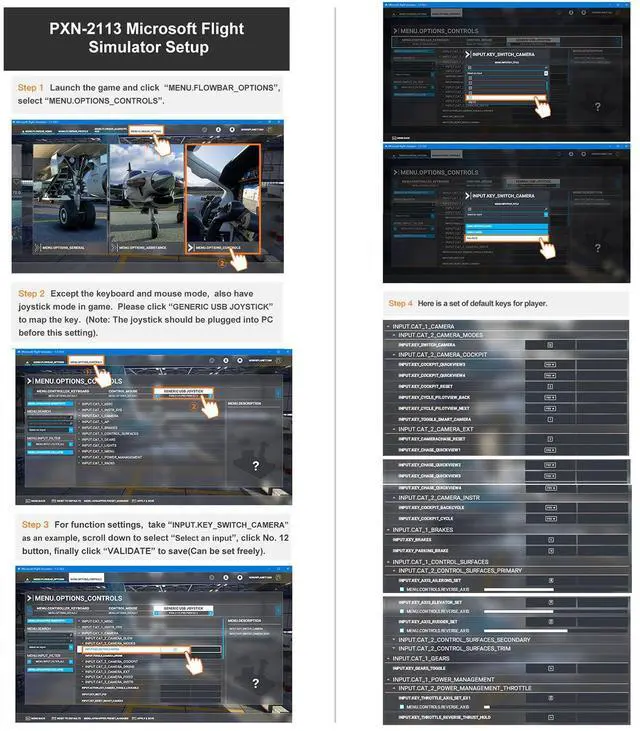Collapse the INPUT.CAT_2_CAMERA_EXT subcategory
Viewport: 640px width, 731px height.
point(394,429)
